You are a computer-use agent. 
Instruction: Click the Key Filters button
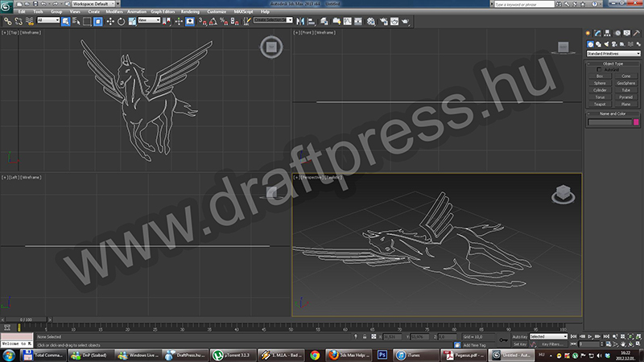click(x=552, y=344)
